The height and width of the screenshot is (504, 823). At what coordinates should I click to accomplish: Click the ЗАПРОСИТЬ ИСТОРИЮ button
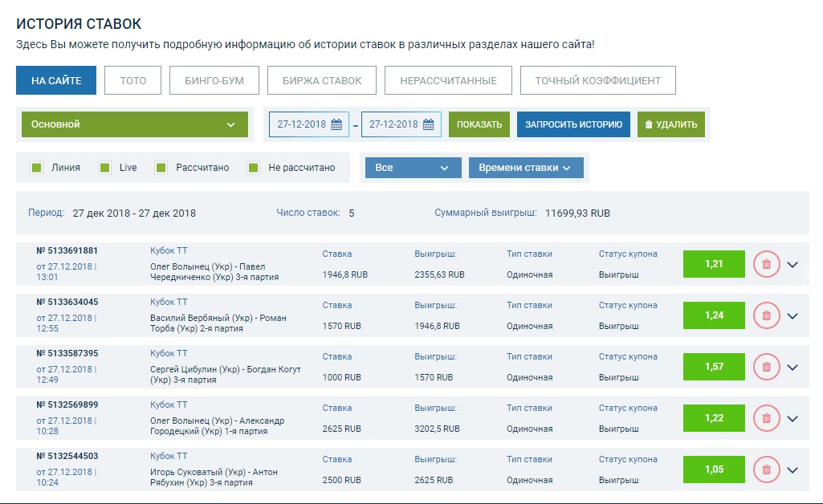(573, 124)
